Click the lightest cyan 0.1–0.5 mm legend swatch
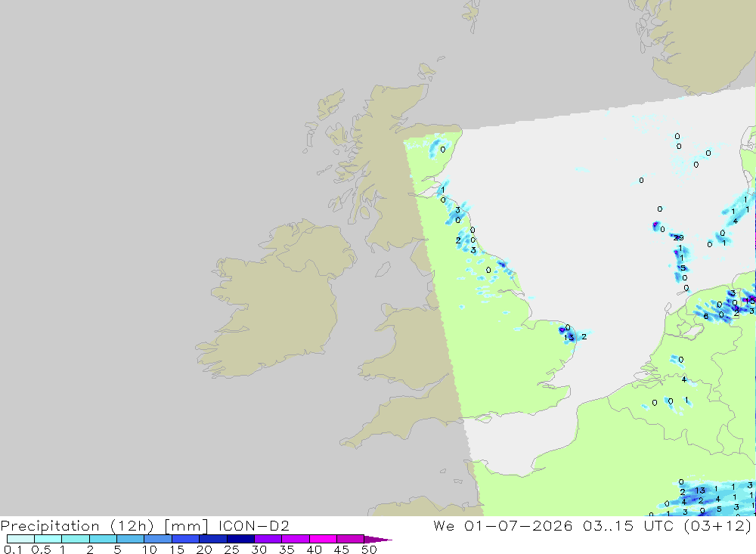 pos(20,539)
